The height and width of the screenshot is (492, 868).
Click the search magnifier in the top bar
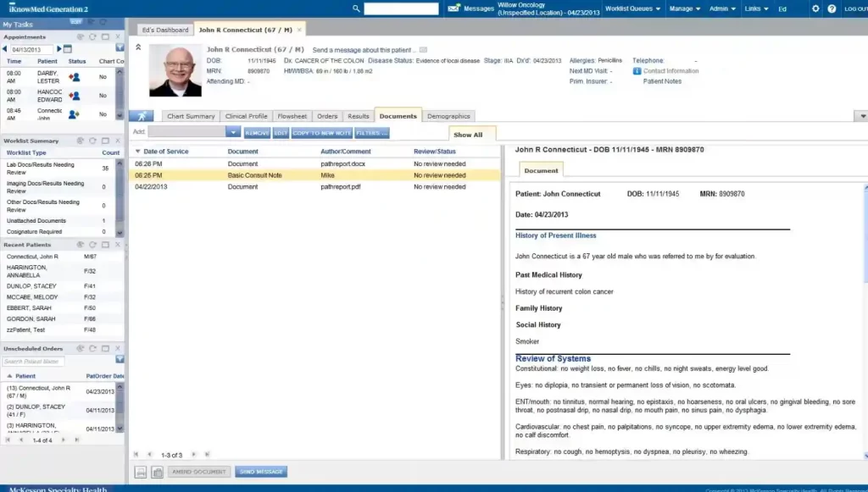point(355,8)
